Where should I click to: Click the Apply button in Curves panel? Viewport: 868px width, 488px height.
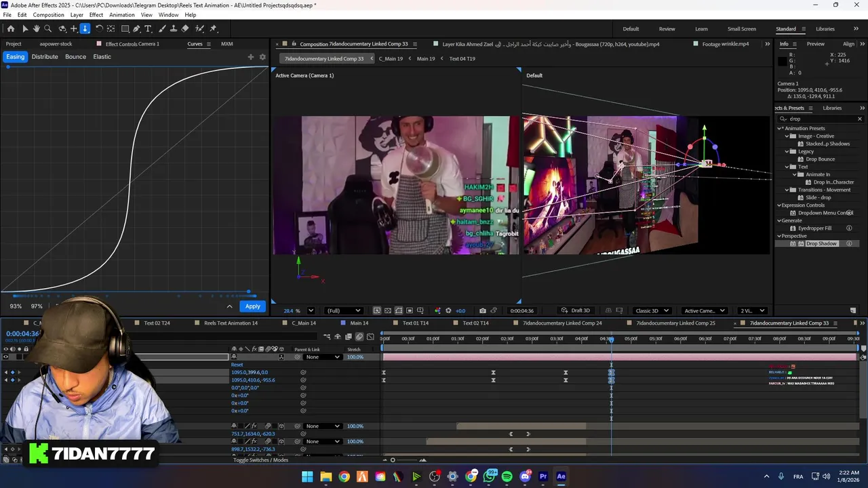tap(252, 306)
